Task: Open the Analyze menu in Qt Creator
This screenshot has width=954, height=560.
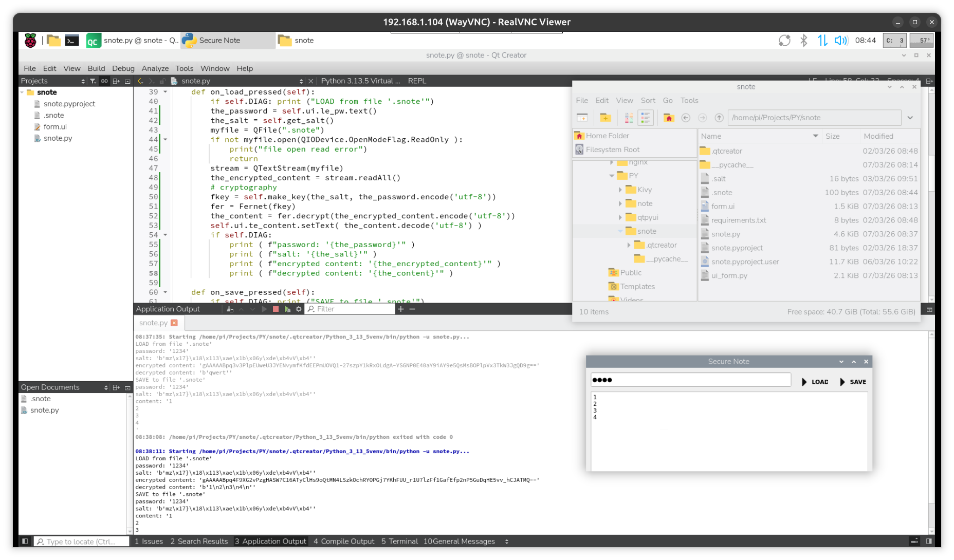Action: 155,68
